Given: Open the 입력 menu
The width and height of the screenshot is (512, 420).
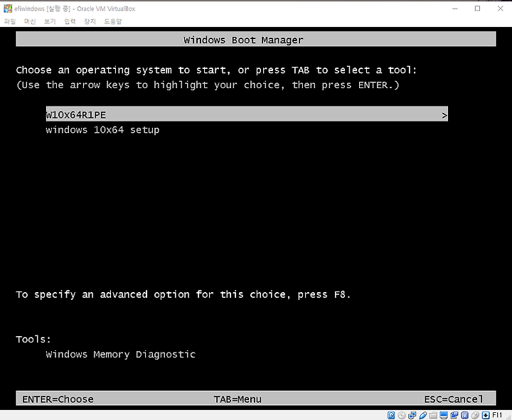Looking at the screenshot, I should (70, 21).
